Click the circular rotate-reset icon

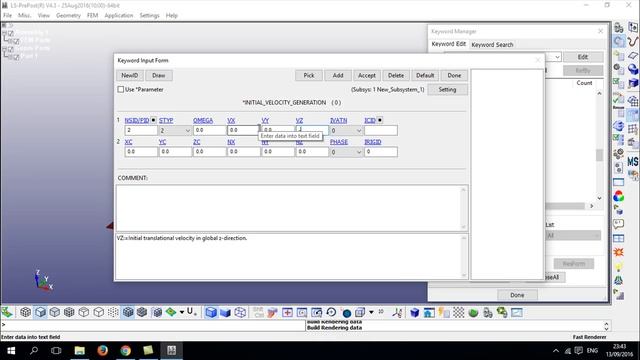pyautogui.click(x=331, y=313)
